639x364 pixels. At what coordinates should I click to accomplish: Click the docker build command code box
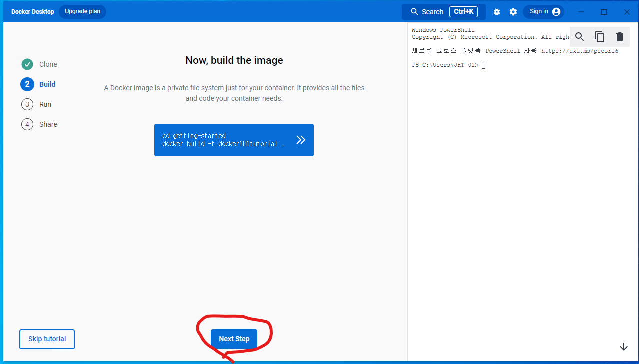234,140
